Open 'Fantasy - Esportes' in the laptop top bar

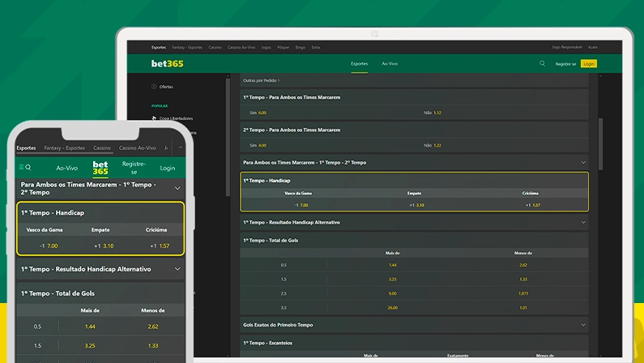(x=187, y=47)
